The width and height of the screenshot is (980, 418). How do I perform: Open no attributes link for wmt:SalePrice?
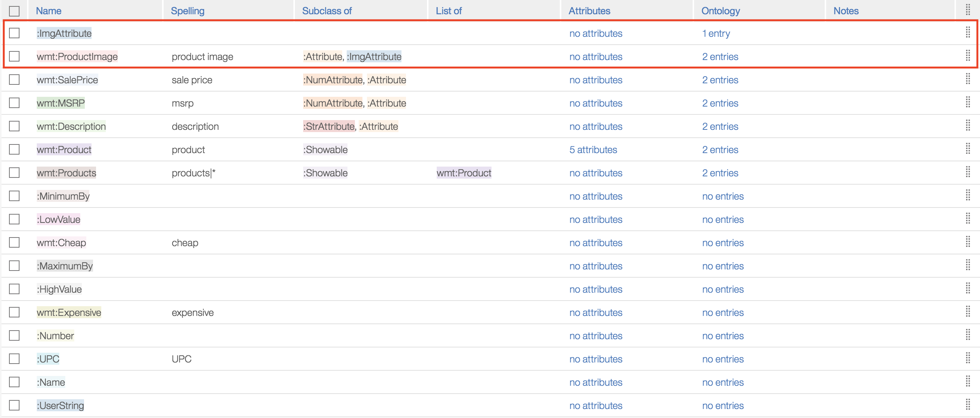click(596, 80)
